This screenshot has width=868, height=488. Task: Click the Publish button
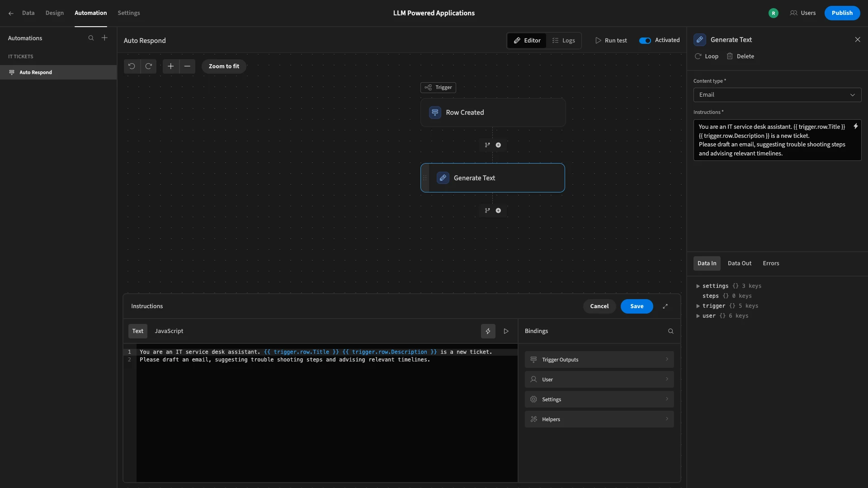[x=842, y=13]
